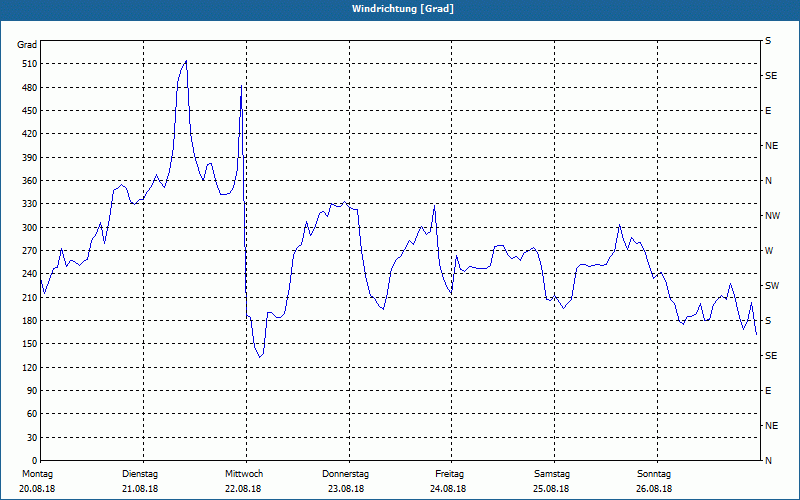Select the date 22.08.18
This screenshot has height=500, width=800.
[243, 489]
